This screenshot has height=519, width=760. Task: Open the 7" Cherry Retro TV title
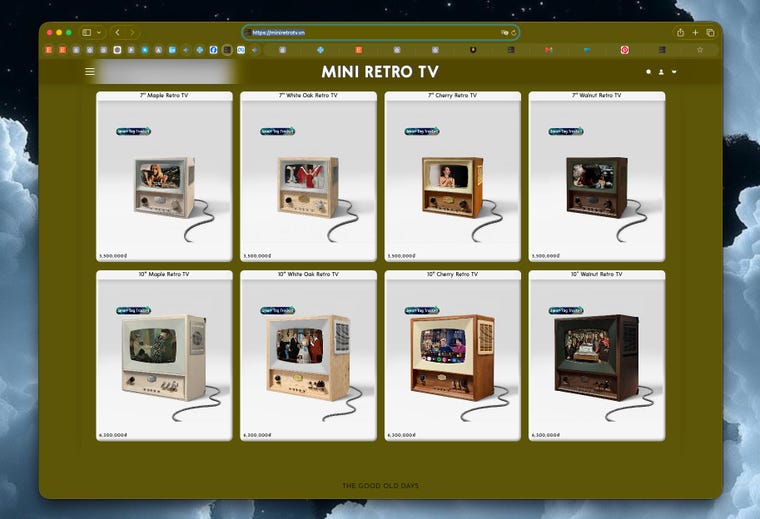453,95
